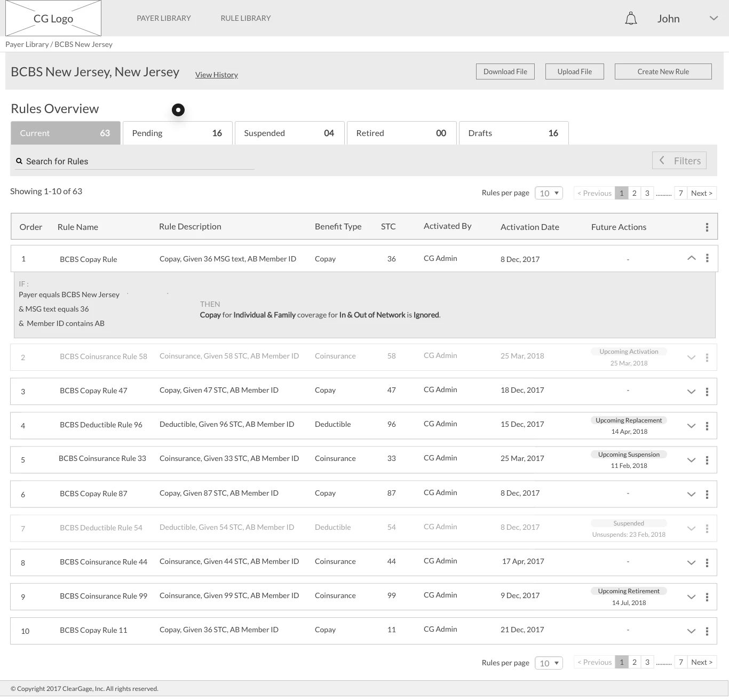Open kebab menu for BCBS Coinsurance Rule 99

point(707,596)
